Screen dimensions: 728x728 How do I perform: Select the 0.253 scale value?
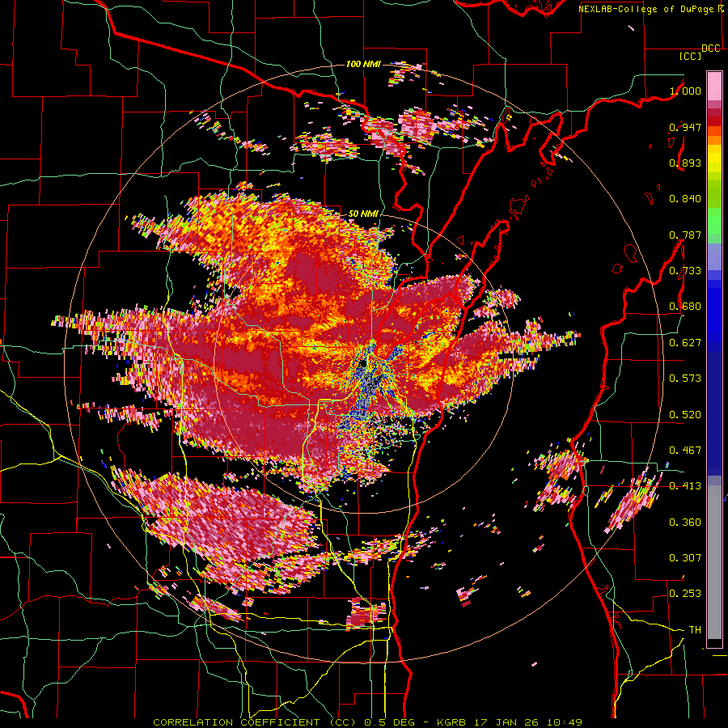(x=685, y=594)
